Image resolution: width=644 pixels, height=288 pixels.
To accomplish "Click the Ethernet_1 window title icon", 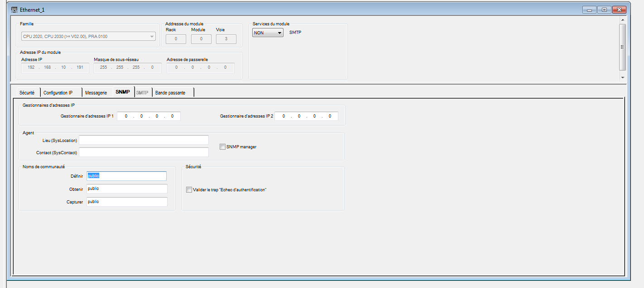I will (14, 9).
